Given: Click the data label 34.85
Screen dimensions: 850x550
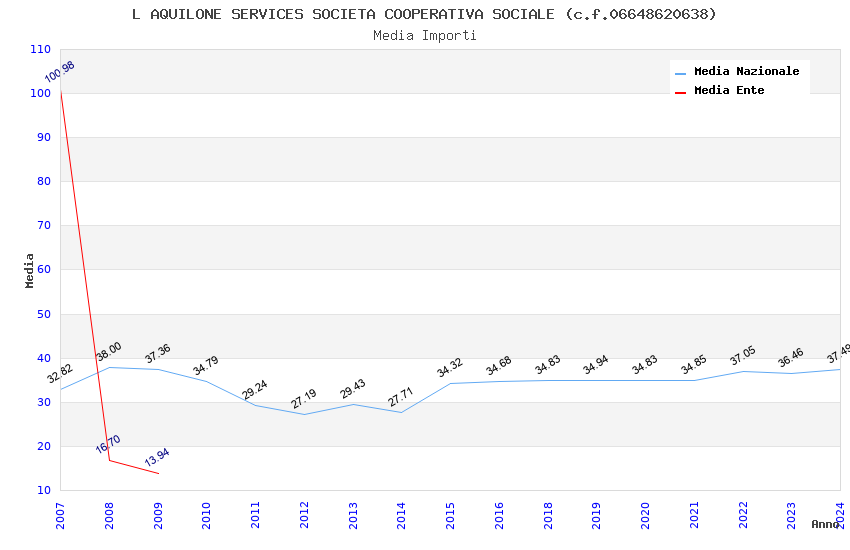Looking at the screenshot, I should click(x=694, y=365).
